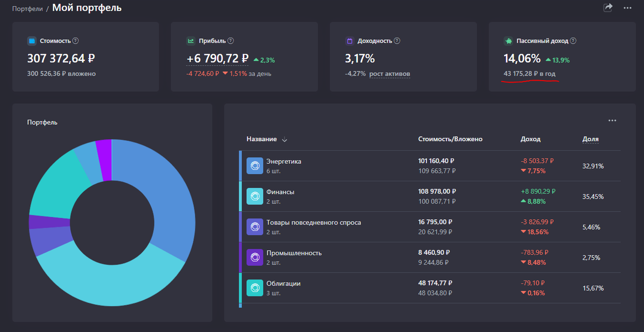This screenshot has height=332, width=644.
Task: Open the three-dot menu at top right
Action: (x=627, y=8)
